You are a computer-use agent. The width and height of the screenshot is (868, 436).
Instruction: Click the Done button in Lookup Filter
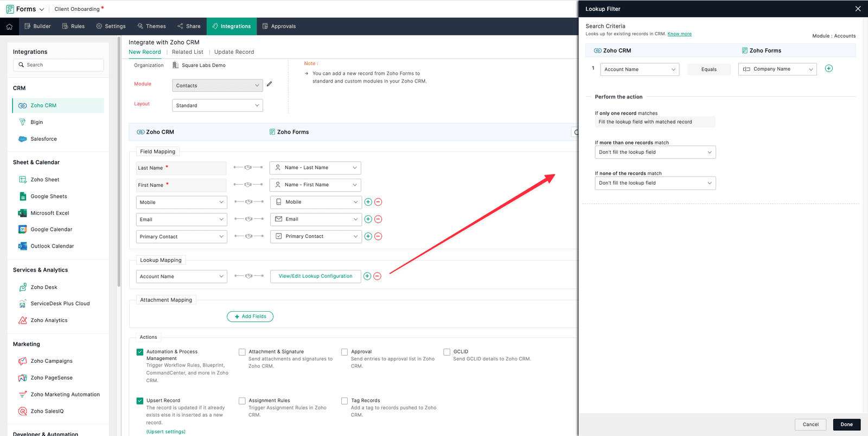tap(846, 425)
